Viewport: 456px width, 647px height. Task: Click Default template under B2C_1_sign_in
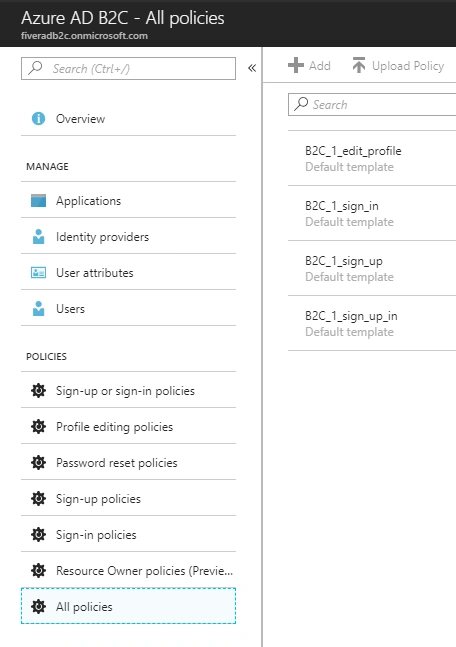pos(349,222)
